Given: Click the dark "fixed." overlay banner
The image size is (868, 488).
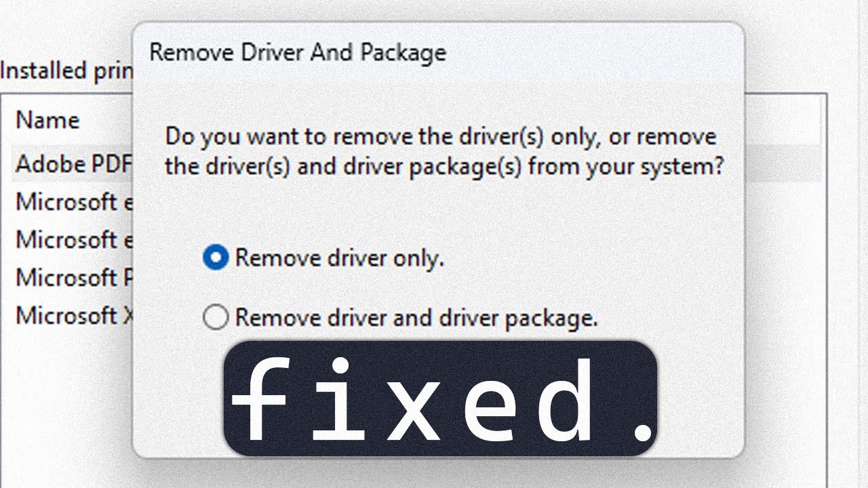Looking at the screenshot, I should tap(441, 398).
